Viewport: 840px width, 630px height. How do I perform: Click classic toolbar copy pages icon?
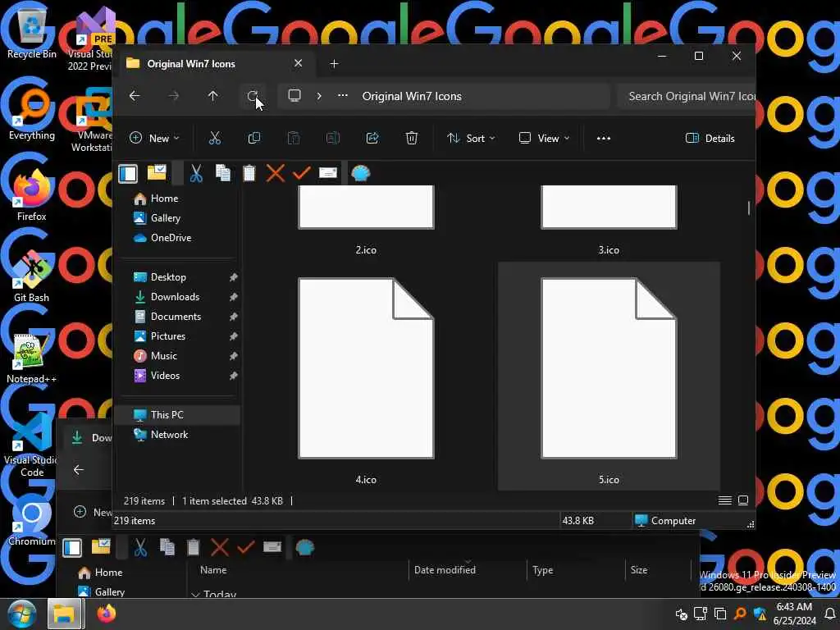point(223,173)
